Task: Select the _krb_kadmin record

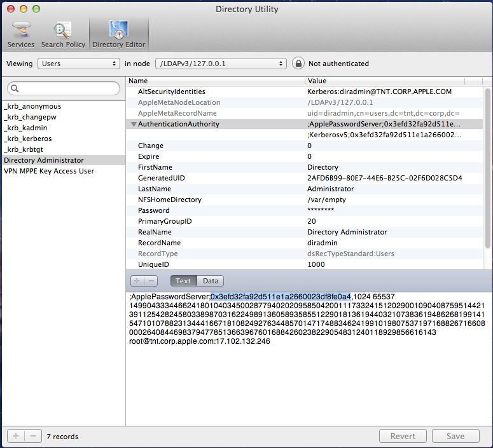Action: (64, 128)
